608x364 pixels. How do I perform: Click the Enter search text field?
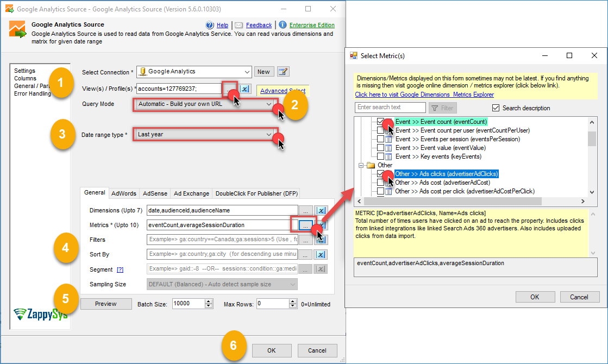(390, 108)
